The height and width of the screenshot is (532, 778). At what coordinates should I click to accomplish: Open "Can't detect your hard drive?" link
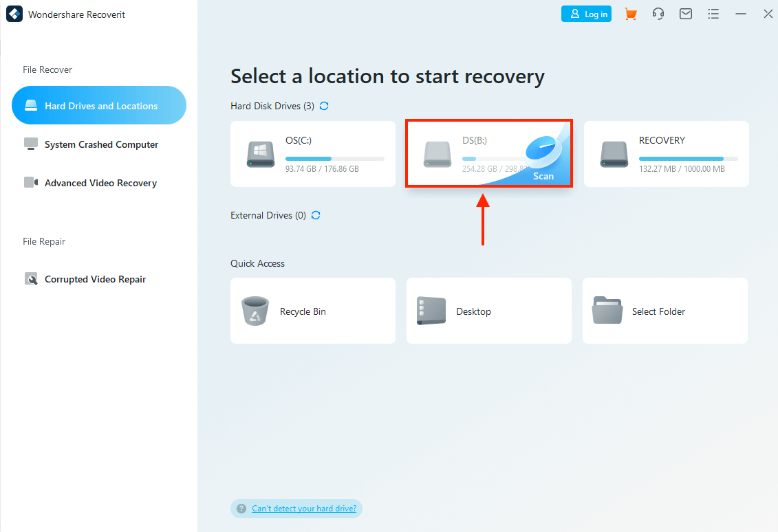coord(304,508)
